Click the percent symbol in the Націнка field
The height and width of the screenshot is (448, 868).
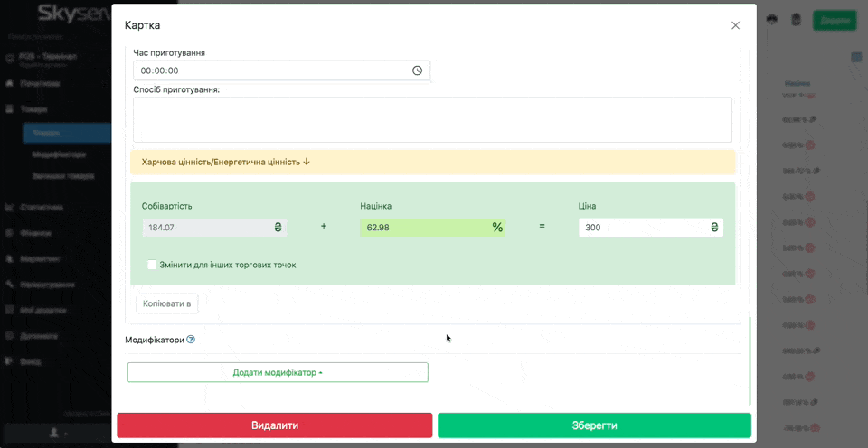[497, 228]
